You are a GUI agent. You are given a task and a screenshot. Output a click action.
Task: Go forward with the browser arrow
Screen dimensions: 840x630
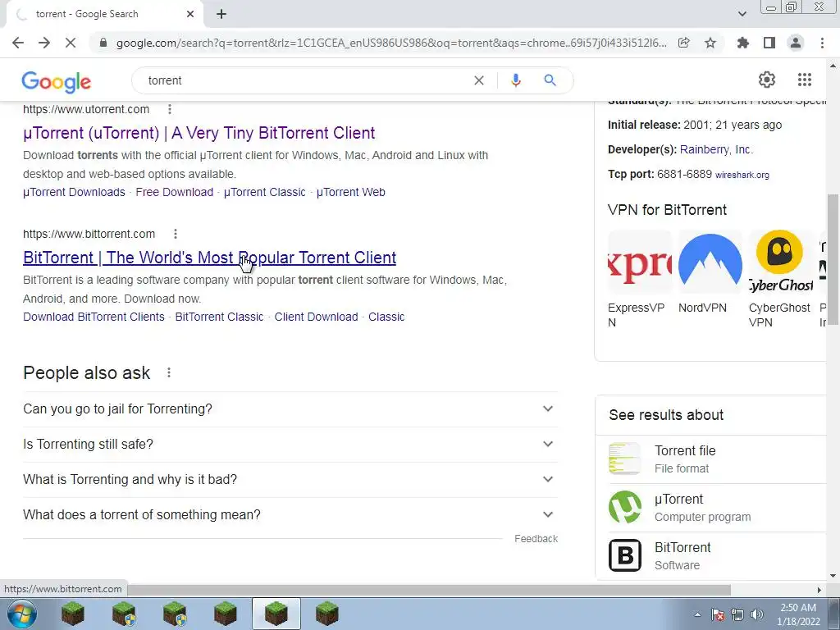44,43
